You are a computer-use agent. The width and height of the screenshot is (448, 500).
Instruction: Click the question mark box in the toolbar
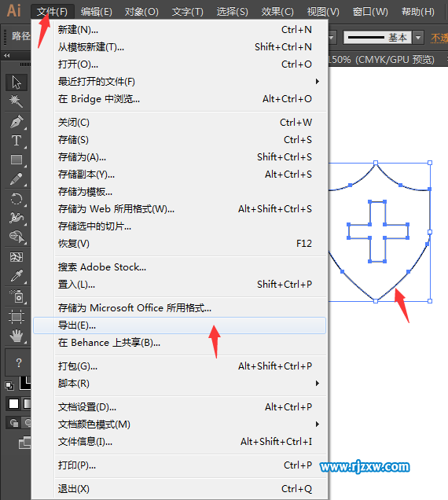[19, 363]
